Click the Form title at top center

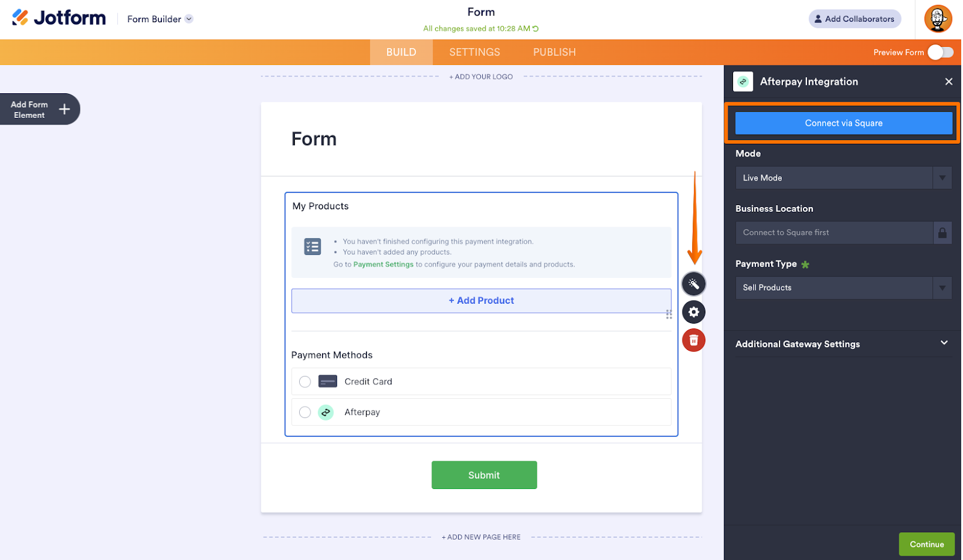point(482,12)
